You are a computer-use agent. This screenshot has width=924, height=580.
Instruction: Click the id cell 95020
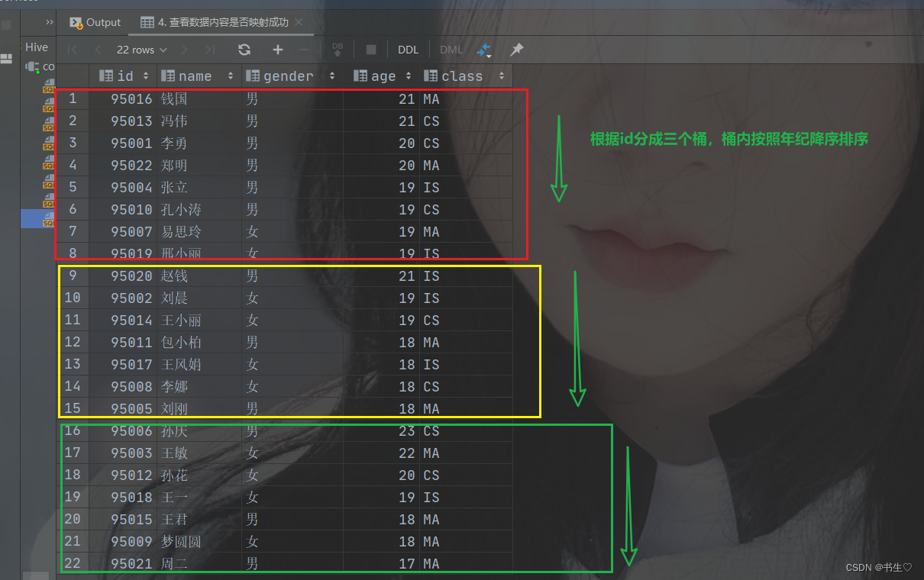coord(123,275)
